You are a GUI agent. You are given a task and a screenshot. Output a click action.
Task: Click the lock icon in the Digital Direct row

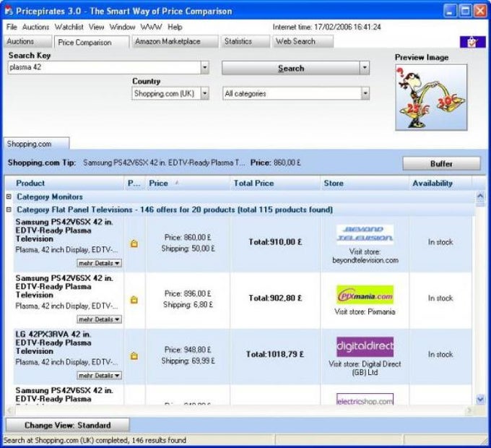click(x=134, y=356)
